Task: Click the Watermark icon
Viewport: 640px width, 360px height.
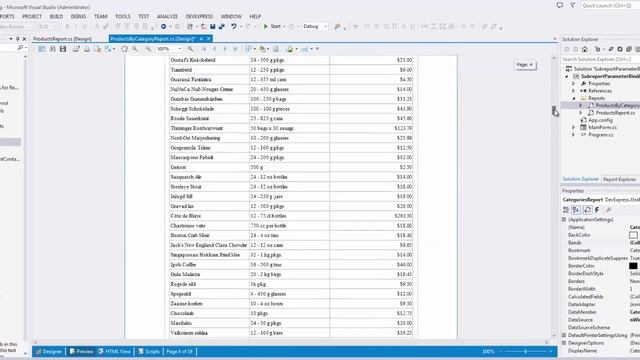Action: click(x=276, y=49)
